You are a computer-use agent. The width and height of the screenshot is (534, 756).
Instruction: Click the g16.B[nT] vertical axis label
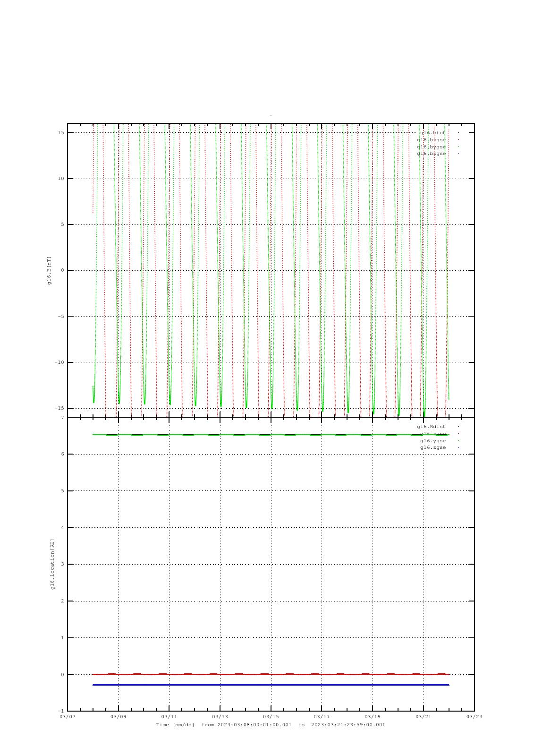(x=49, y=270)
